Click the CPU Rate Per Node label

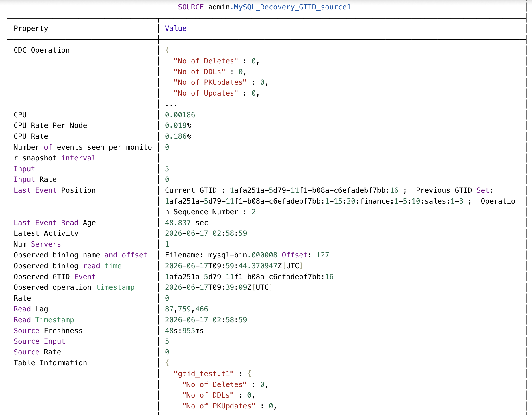[x=50, y=126]
